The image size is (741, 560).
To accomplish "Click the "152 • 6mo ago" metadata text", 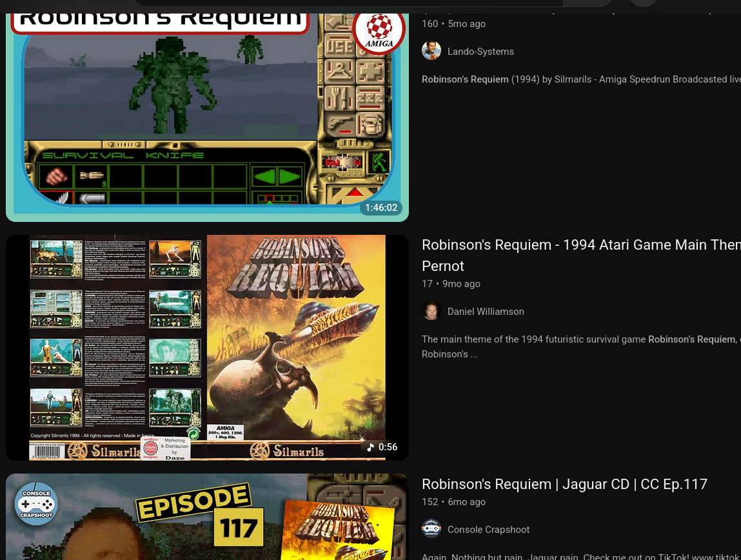I will coord(453,502).
